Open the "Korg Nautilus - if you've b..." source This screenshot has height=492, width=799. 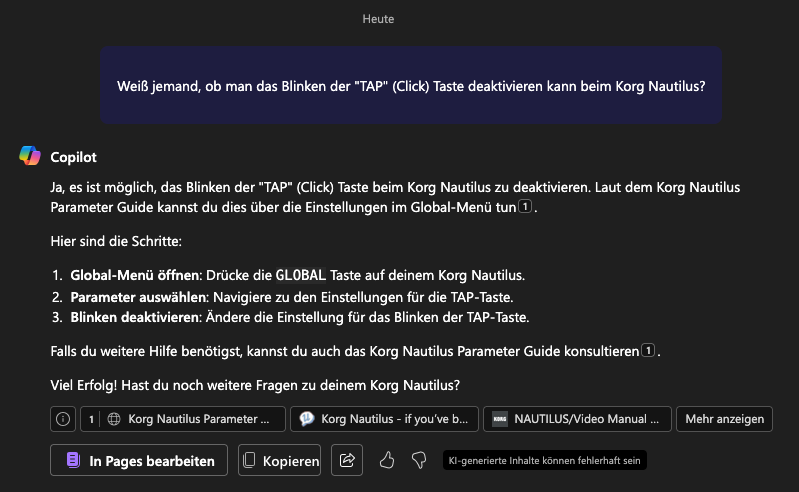pos(384,419)
